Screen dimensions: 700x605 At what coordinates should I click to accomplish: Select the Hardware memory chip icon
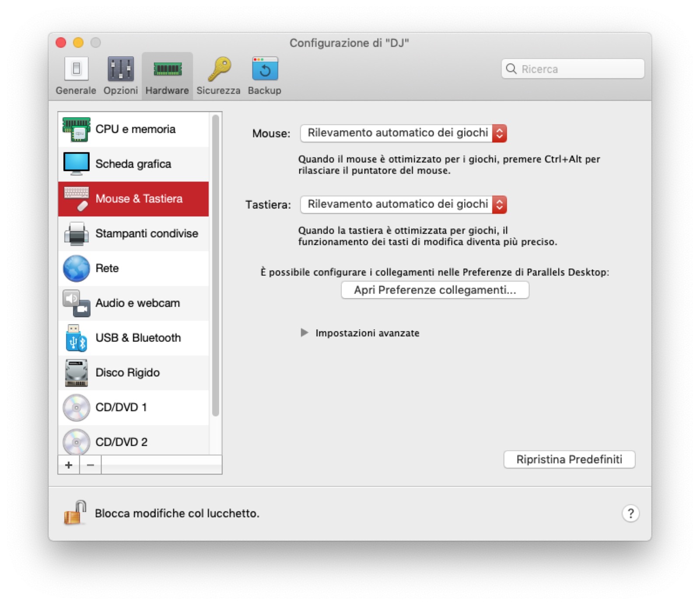point(167,69)
